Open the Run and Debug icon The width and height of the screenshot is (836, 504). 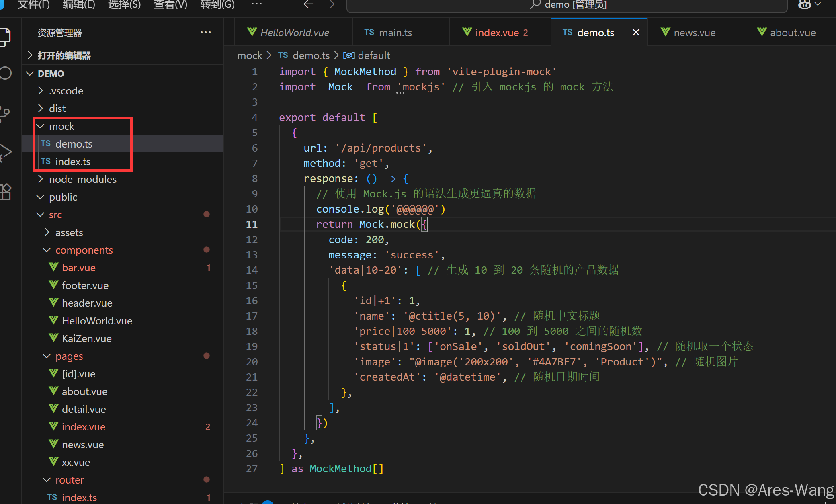pos(5,153)
